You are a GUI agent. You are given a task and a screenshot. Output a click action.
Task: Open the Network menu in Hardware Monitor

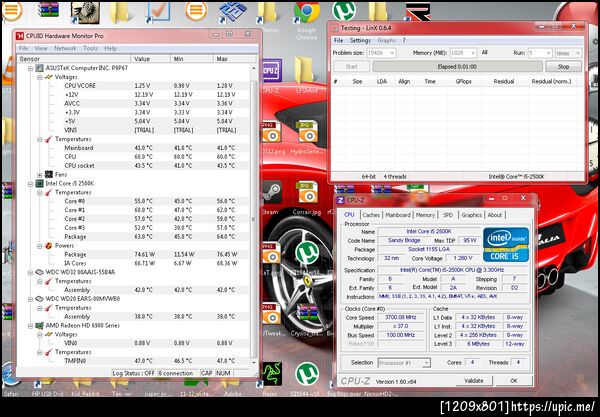click(x=65, y=48)
